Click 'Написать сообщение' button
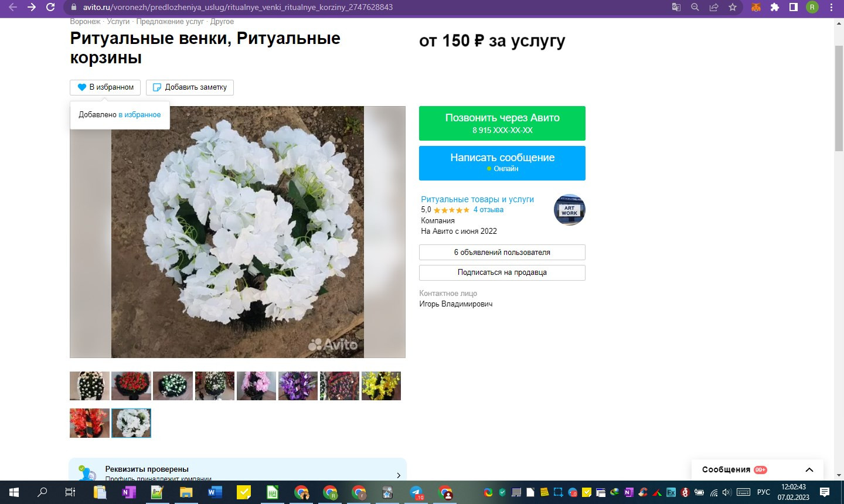This screenshot has height=504, width=844. click(502, 163)
